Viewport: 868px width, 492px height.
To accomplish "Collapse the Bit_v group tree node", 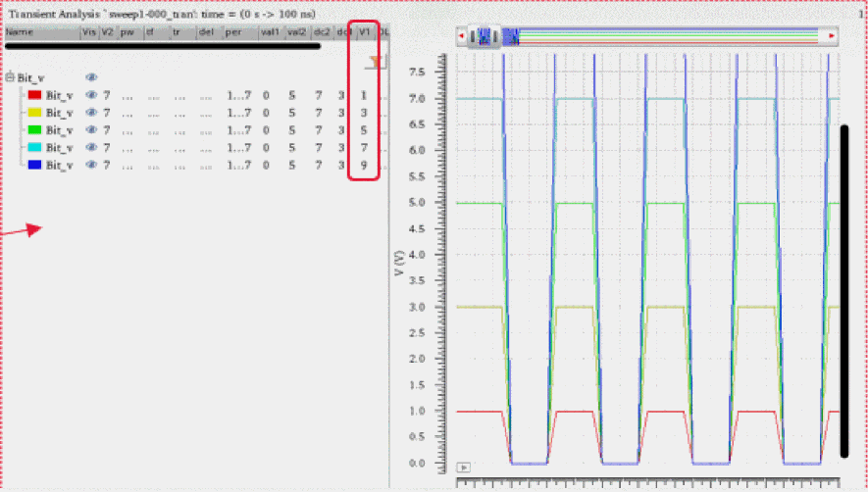I will click(x=9, y=77).
